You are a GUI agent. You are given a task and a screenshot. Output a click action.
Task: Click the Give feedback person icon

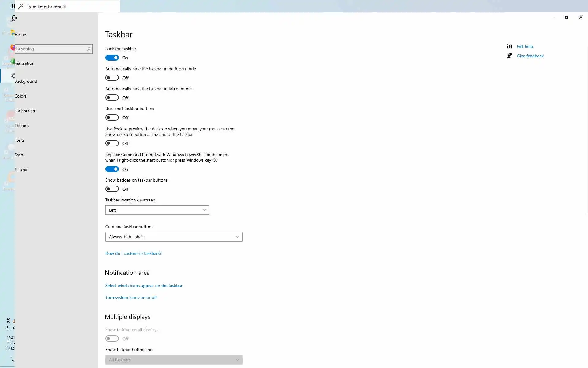(510, 56)
